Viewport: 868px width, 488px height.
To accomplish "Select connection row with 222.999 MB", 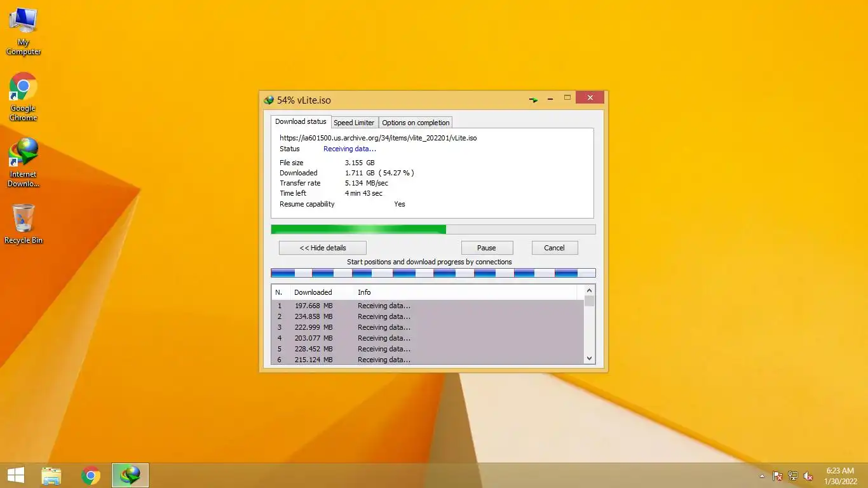I will pyautogui.click(x=427, y=327).
